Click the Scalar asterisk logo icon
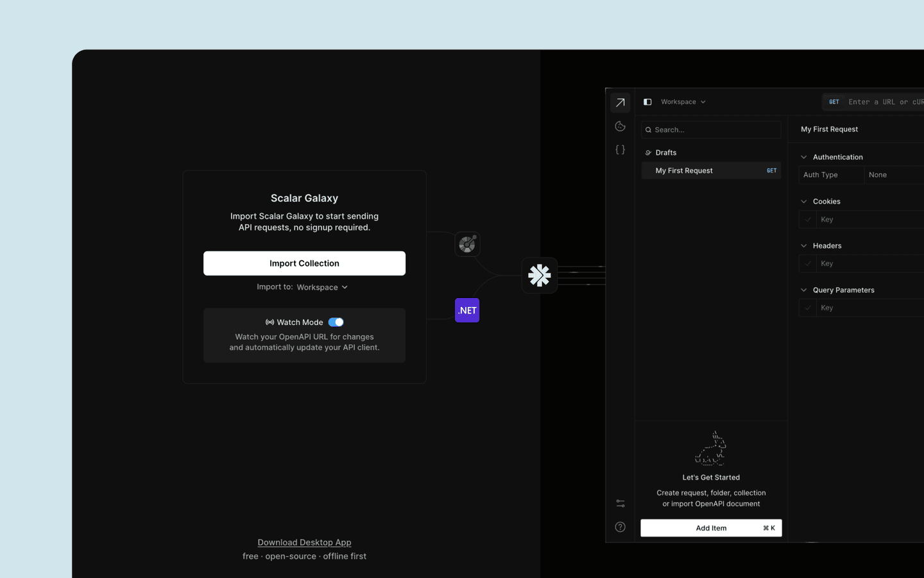 pyautogui.click(x=540, y=276)
